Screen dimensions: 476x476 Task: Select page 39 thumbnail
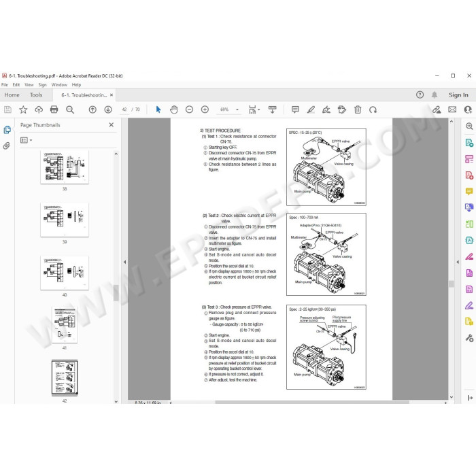(x=65, y=220)
